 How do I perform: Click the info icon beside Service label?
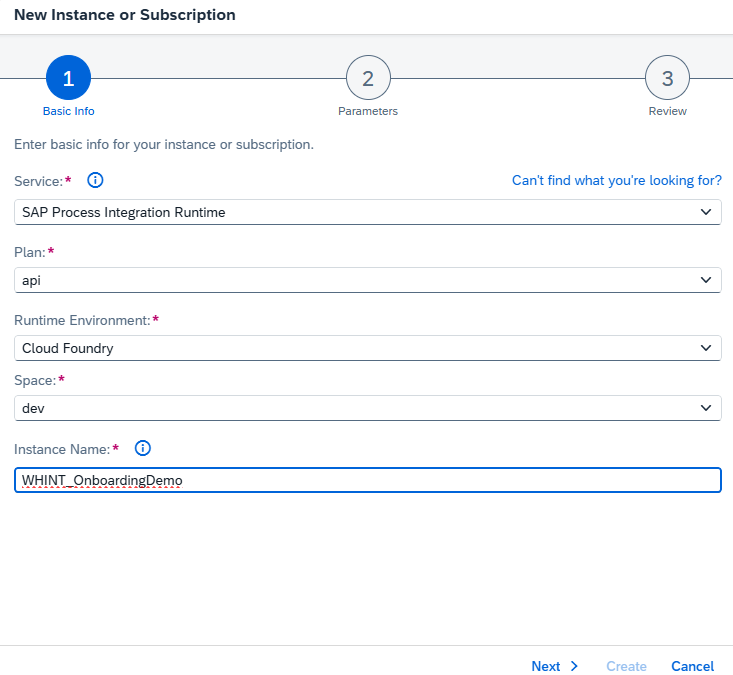coord(96,181)
